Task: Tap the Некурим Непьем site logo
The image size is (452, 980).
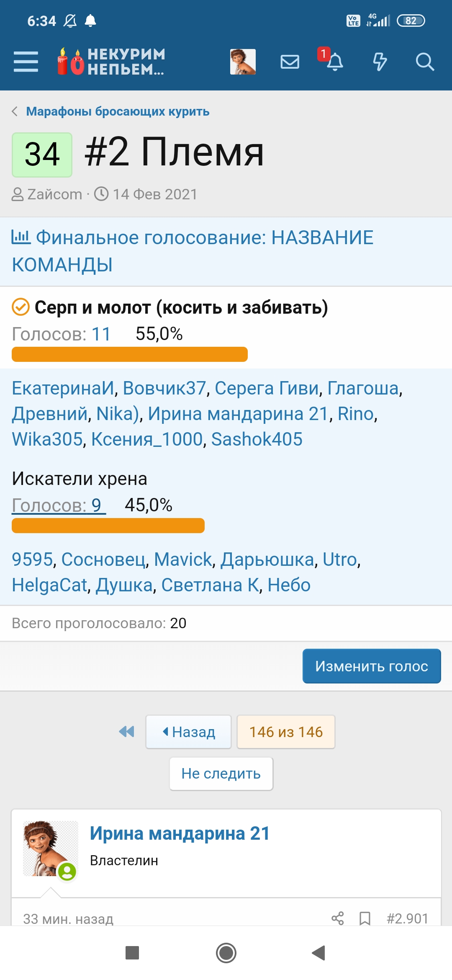Action: tap(111, 62)
